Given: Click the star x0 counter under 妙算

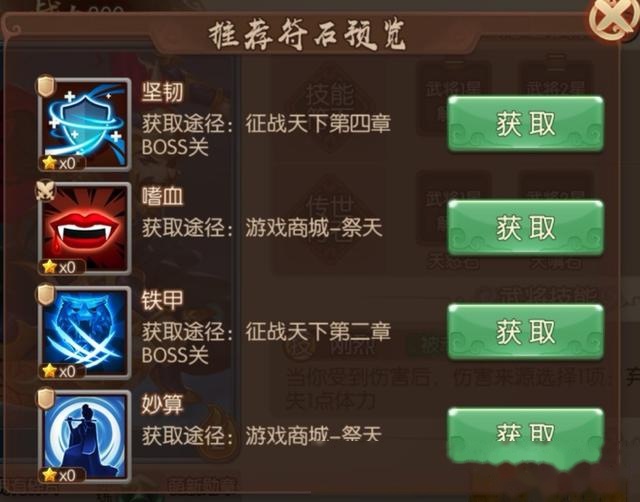Looking at the screenshot, I should (62, 475).
